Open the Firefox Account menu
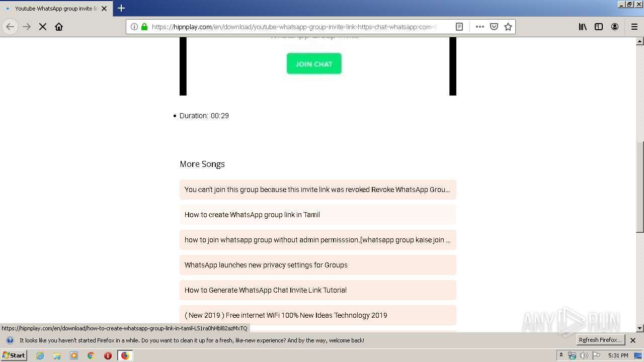Image resolution: width=644 pixels, height=362 pixels. (x=615, y=27)
